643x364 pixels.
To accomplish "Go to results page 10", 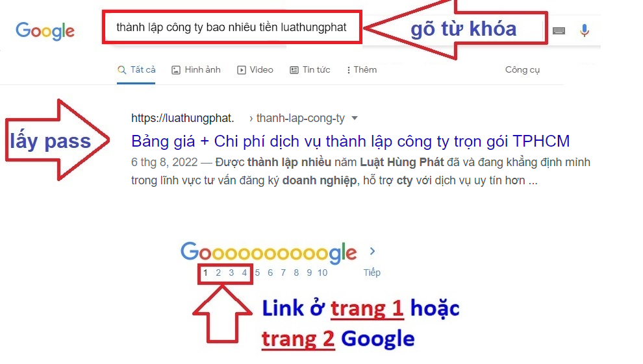I will [322, 273].
